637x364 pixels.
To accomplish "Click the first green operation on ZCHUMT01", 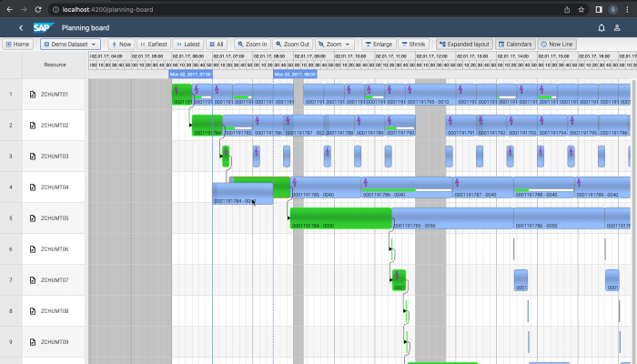I will [182, 95].
